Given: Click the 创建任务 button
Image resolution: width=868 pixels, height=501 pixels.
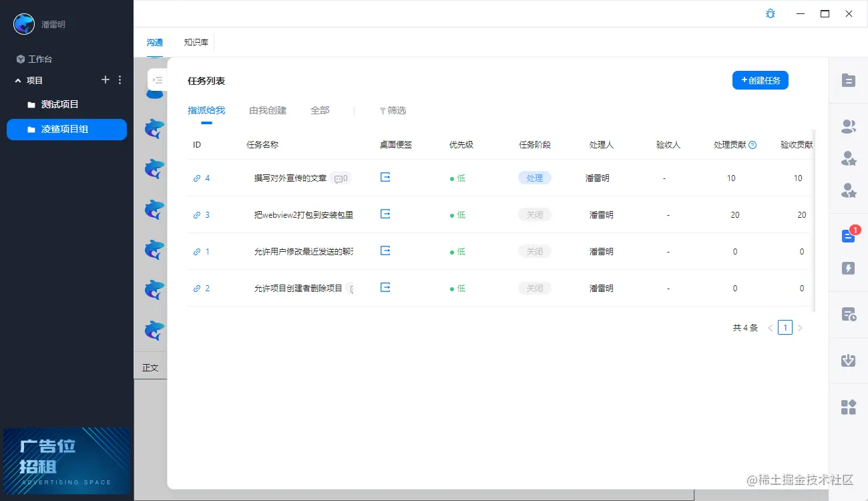Looking at the screenshot, I should [761, 80].
